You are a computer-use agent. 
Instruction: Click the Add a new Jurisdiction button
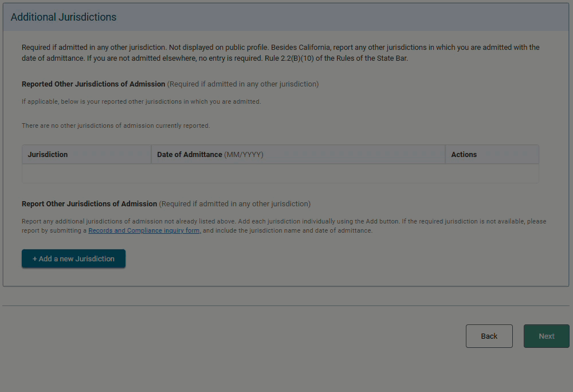point(73,258)
